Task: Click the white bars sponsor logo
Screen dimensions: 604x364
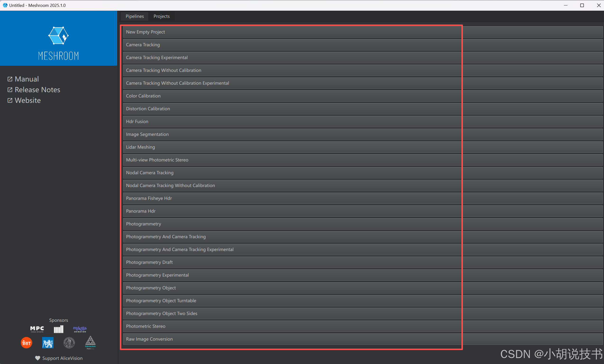Action: pyautogui.click(x=59, y=329)
